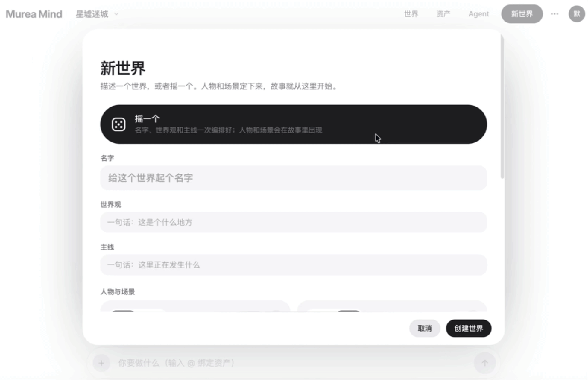
Task: Click the 人物与场景 section label
Action: pyautogui.click(x=118, y=292)
